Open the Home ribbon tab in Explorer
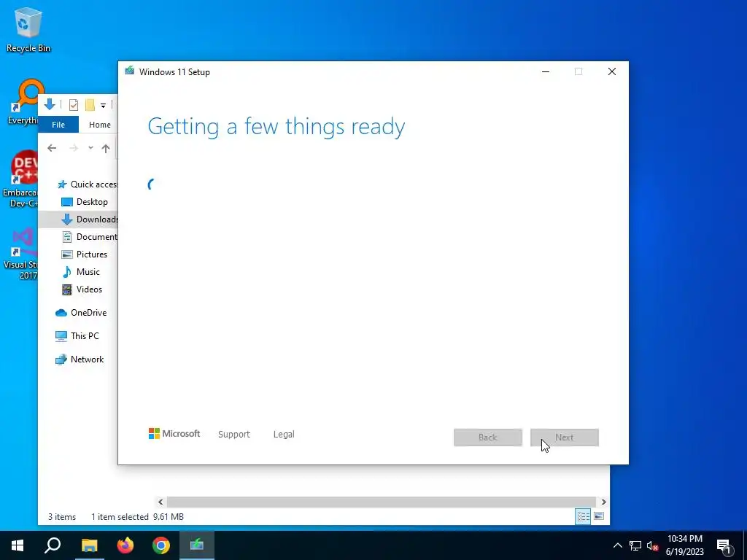 click(x=99, y=125)
